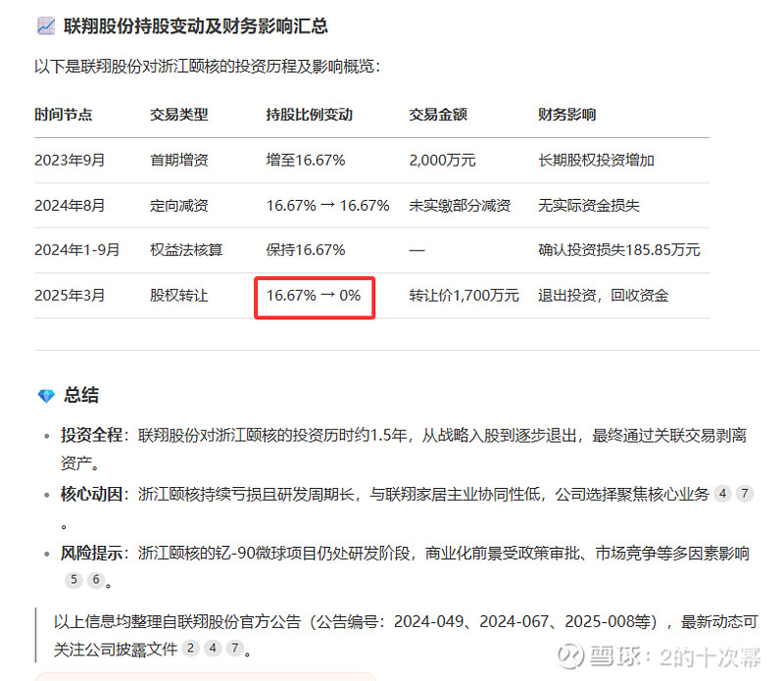Select the 退出投资，回收资金 cell
784x681 pixels.
tap(603, 296)
